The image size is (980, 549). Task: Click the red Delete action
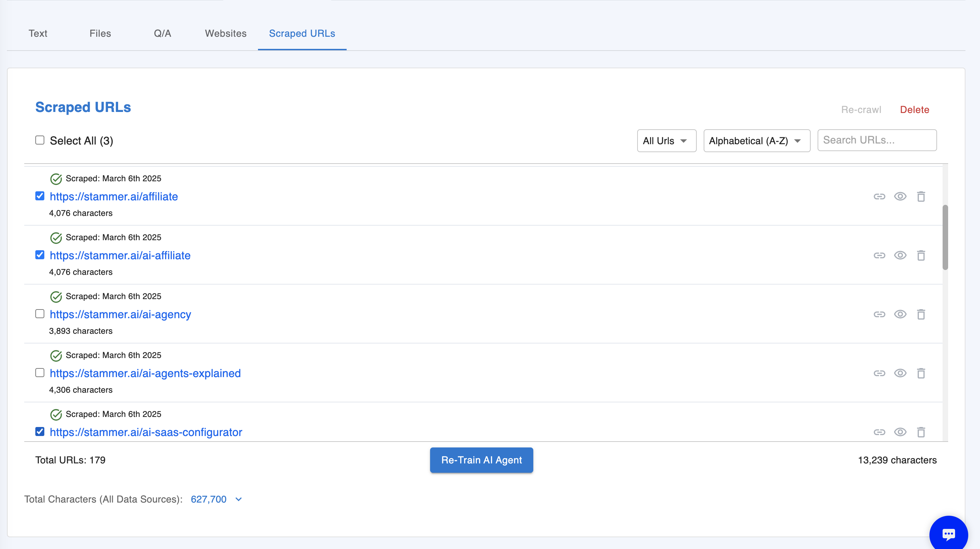[x=914, y=110]
